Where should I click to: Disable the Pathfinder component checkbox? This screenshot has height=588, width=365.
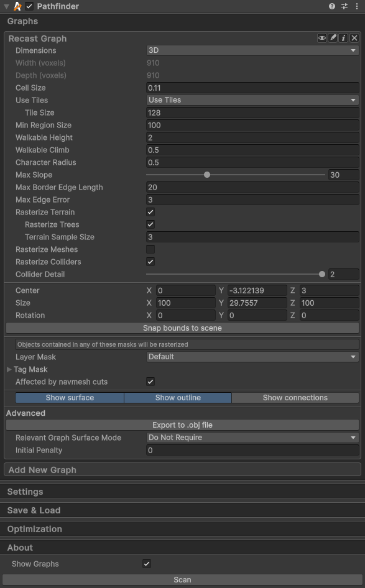pyautogui.click(x=29, y=6)
